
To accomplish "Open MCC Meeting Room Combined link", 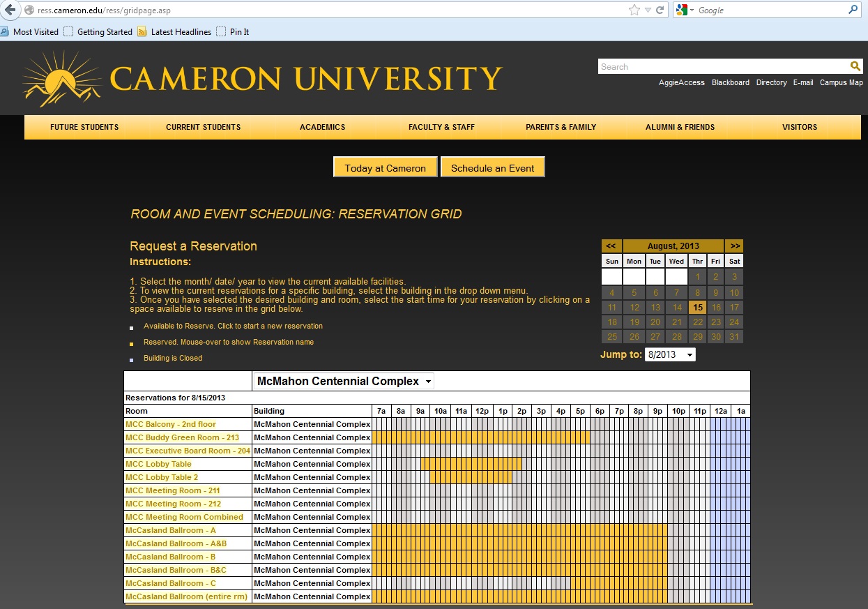I will [x=184, y=517].
